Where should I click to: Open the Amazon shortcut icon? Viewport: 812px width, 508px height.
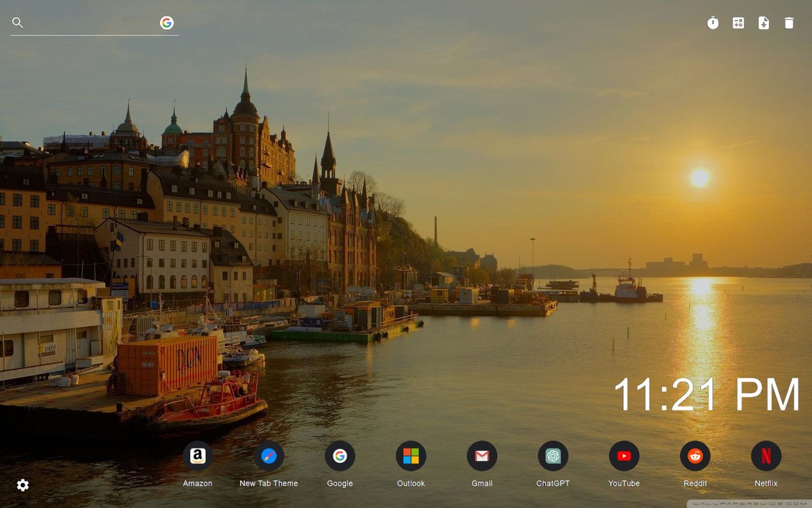(198, 456)
